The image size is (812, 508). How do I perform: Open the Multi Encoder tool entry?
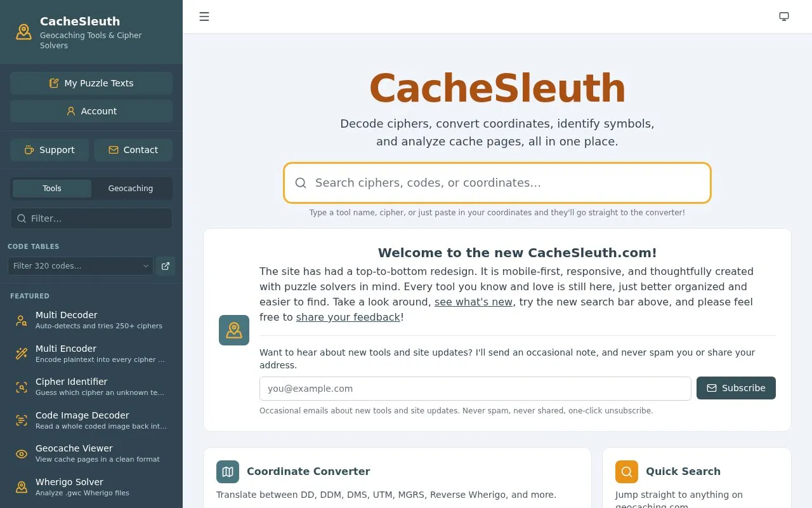pyautogui.click(x=91, y=354)
